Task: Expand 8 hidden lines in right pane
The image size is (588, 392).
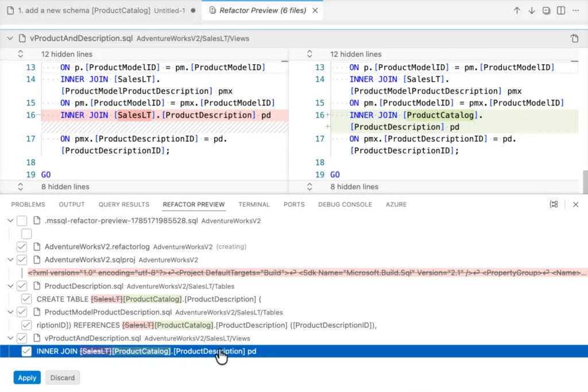Action: (x=310, y=187)
